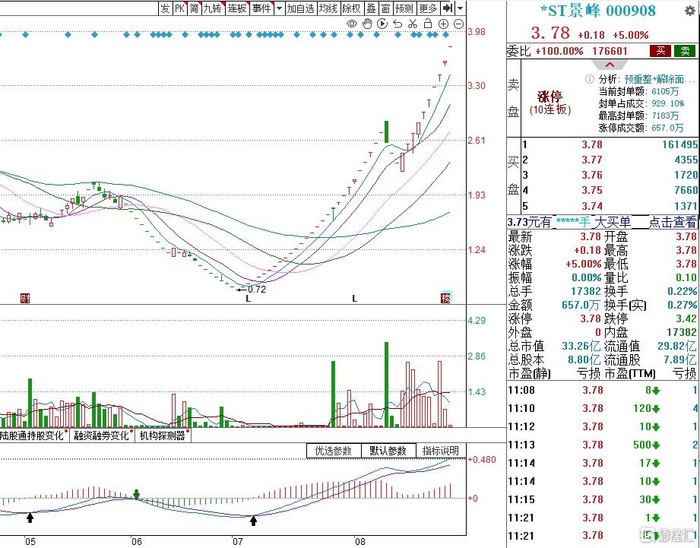The image size is (700, 548).
Task: Open settings gear beside the stock code
Action: point(690,11)
